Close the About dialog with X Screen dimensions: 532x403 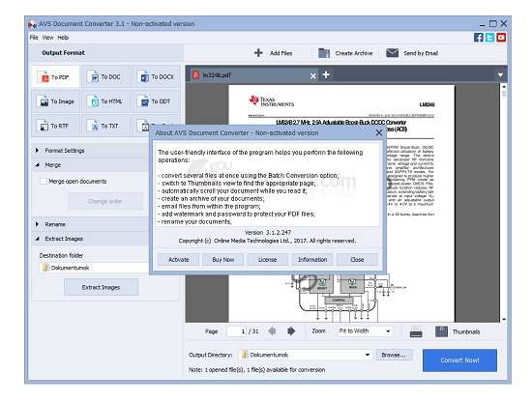pos(379,132)
